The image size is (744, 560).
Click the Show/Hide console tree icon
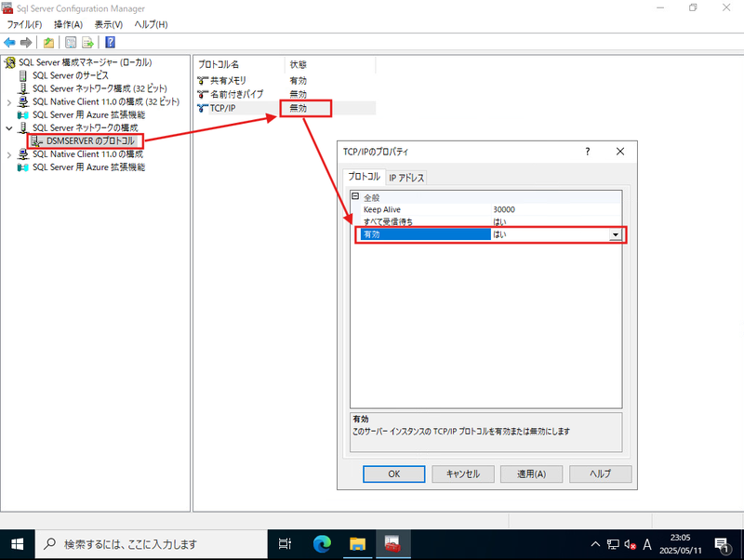coord(71,43)
